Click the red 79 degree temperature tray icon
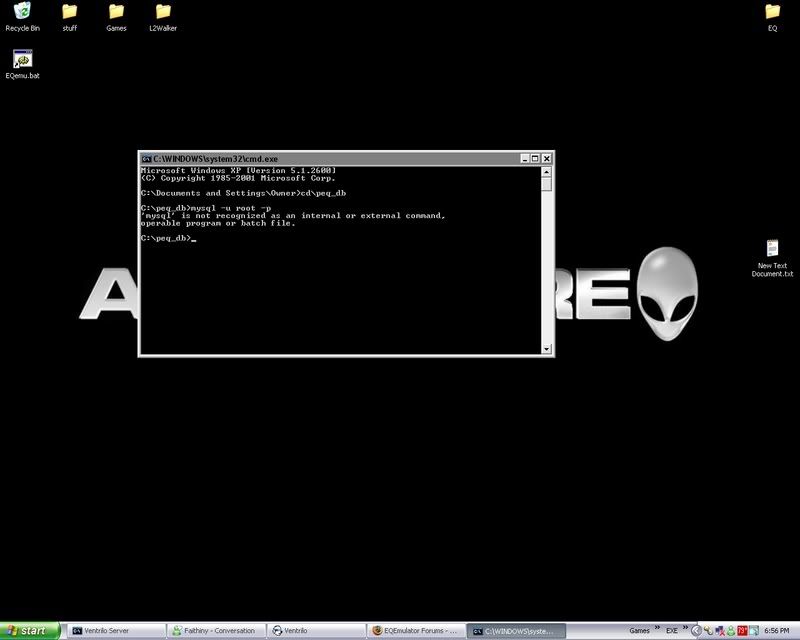 click(742, 631)
